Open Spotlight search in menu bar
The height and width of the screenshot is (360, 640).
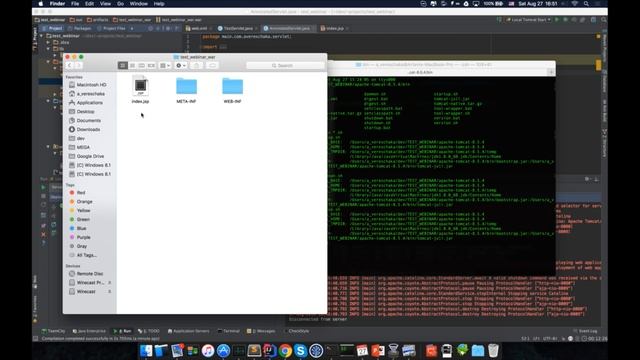click(x=586, y=4)
